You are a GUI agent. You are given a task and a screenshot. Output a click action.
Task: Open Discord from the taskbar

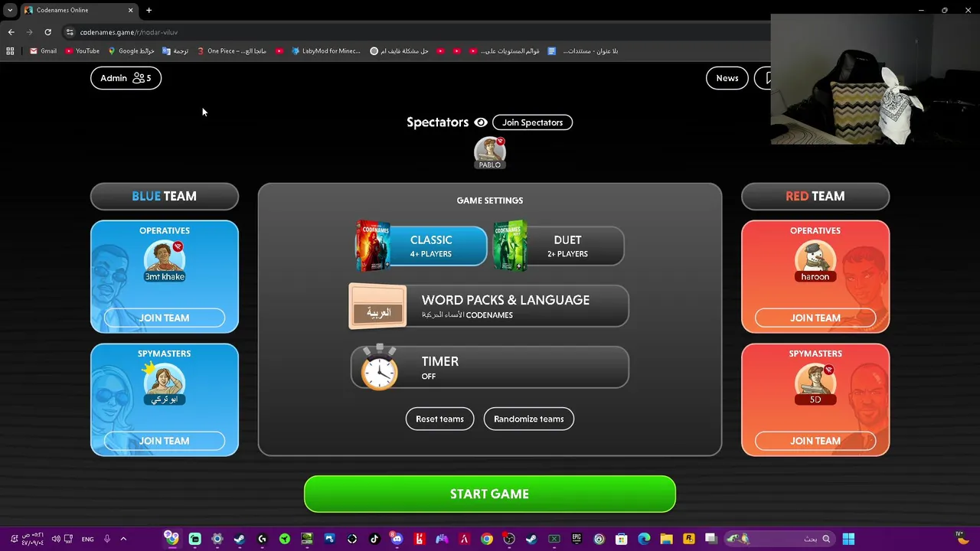coord(397,539)
